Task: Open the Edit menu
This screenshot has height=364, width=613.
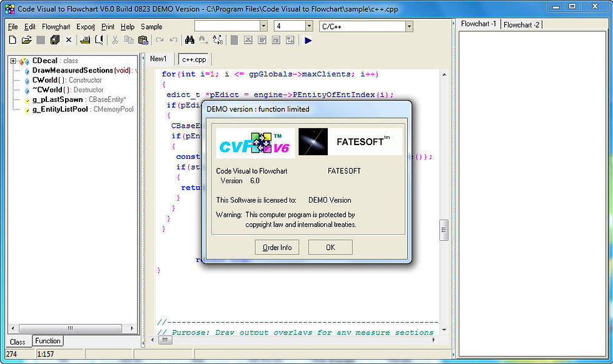Action: click(30, 27)
